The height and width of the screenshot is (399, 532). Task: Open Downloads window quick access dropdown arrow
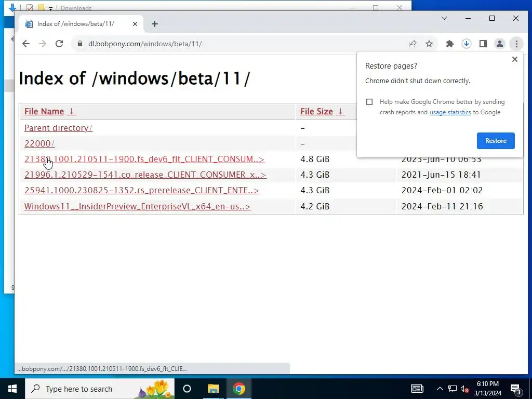point(50,8)
